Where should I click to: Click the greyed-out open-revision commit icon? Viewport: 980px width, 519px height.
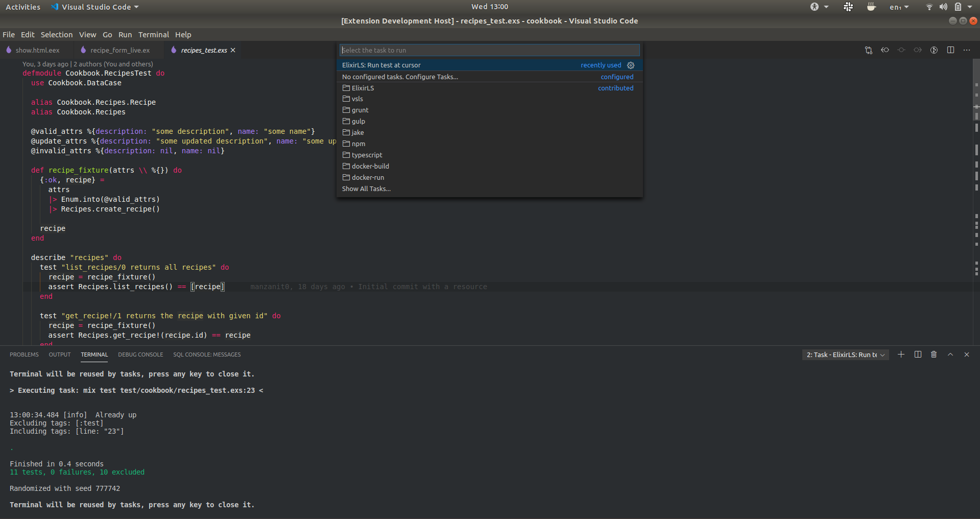tap(901, 50)
